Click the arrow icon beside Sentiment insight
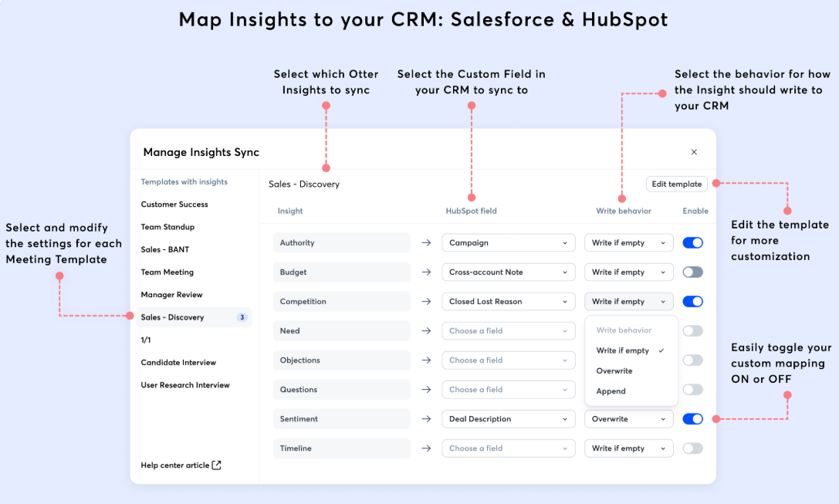This screenshot has width=839, height=504. point(426,419)
